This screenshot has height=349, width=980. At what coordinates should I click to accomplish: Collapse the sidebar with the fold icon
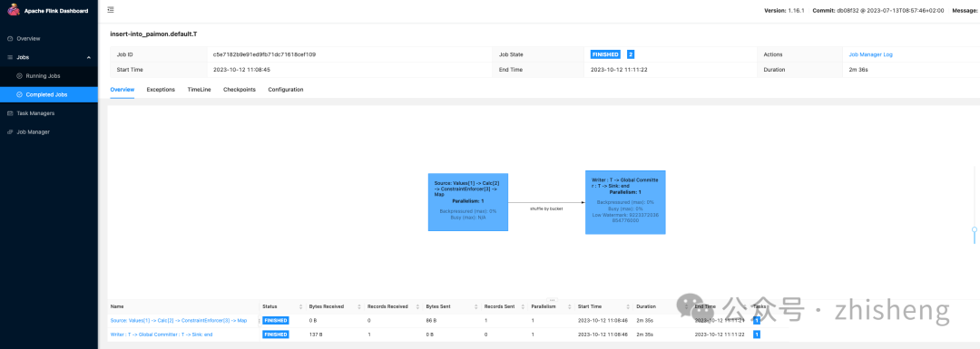[x=111, y=10]
